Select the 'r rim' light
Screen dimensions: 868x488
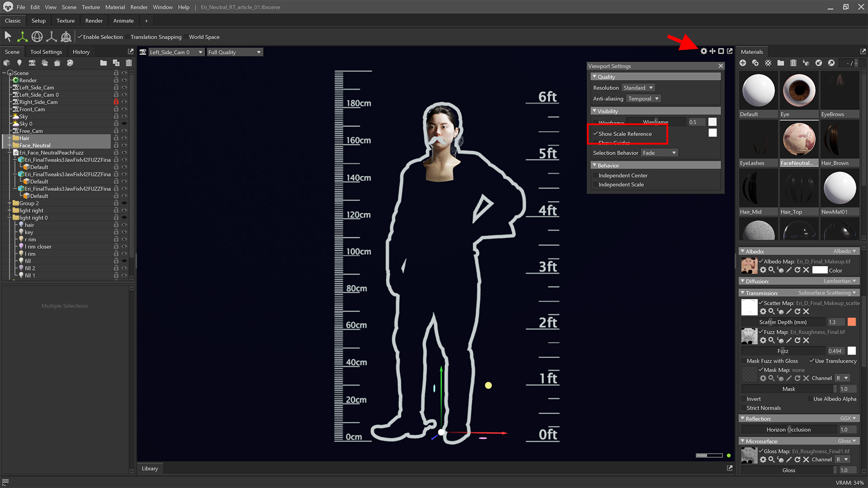click(x=30, y=239)
